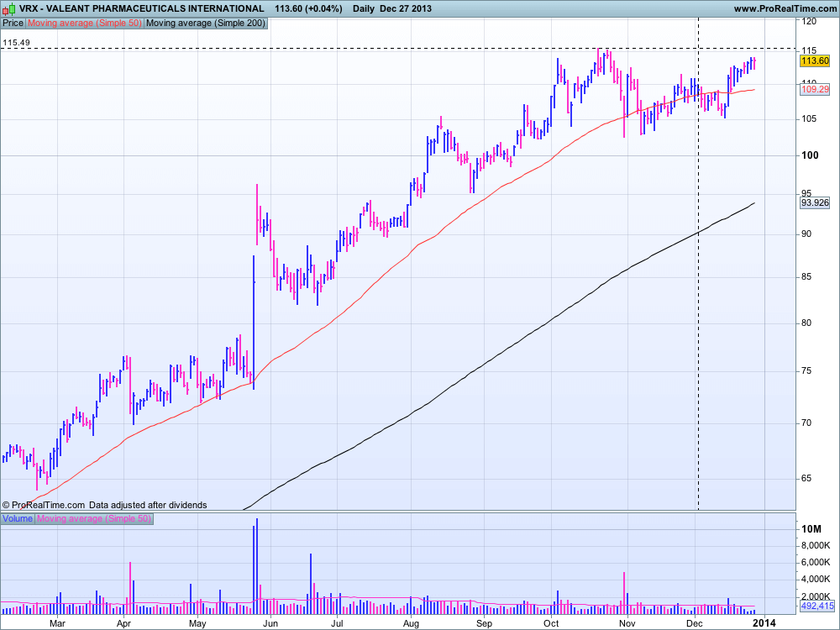Click the 93.926 moving average value tag
Screen dimensions: 840x630
[815, 203]
